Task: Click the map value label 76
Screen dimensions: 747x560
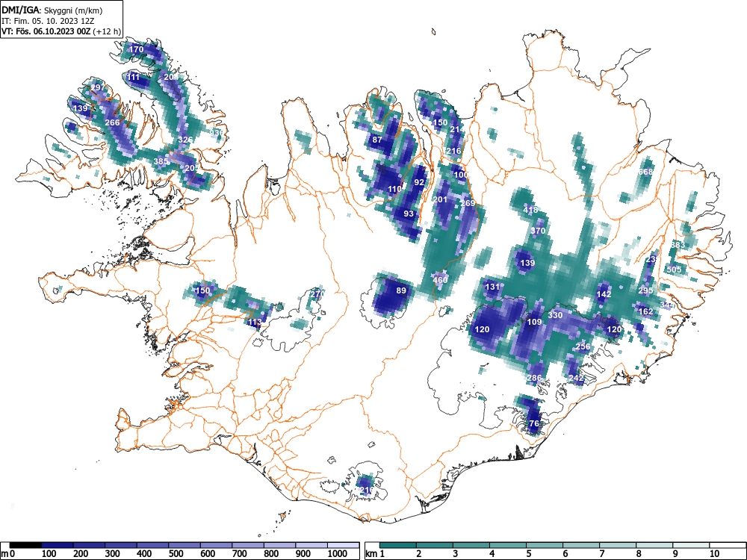Action: pyautogui.click(x=534, y=423)
